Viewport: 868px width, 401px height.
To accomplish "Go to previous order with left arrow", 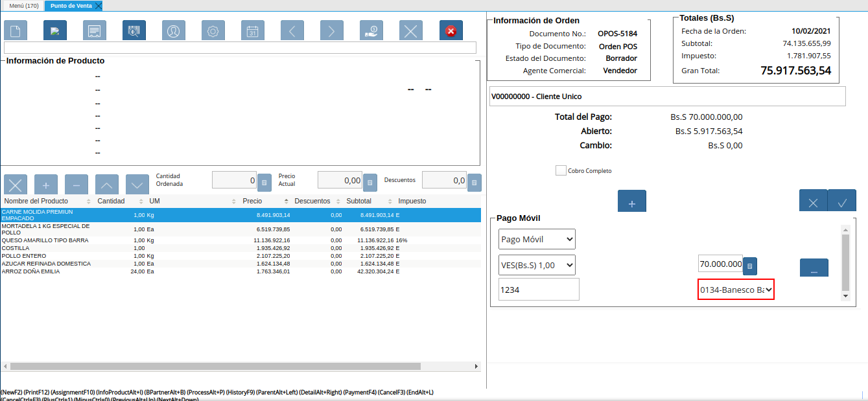I will tap(292, 30).
